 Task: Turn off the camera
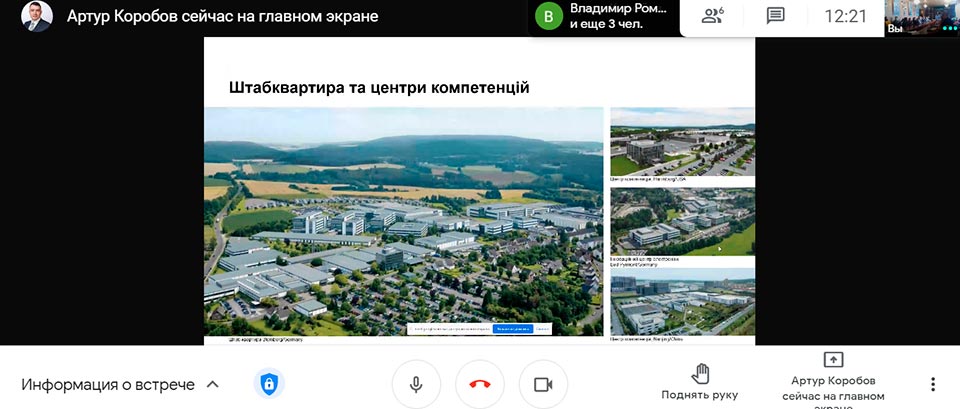(543, 385)
